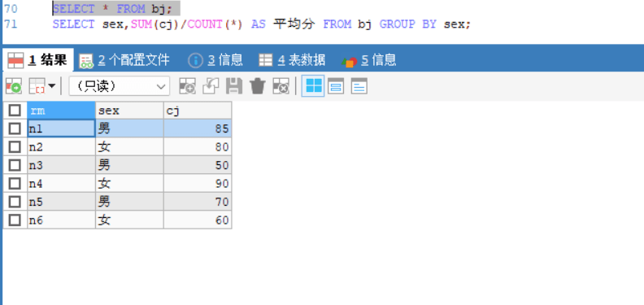
Task: Click the insert new row icon
Action: pos(187,86)
